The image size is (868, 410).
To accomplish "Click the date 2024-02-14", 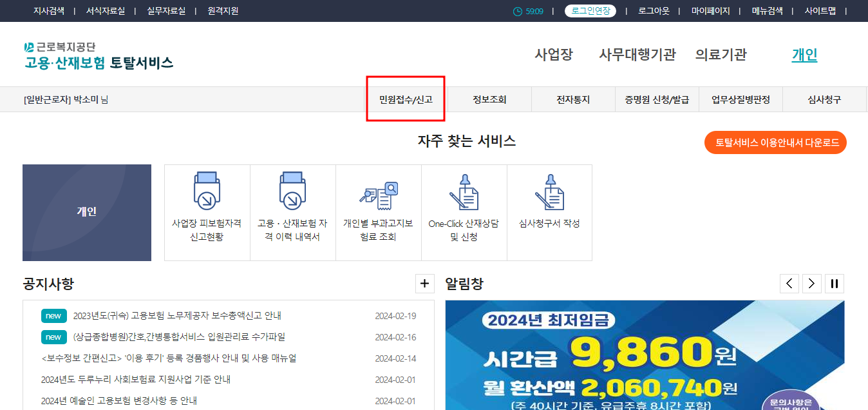I will tap(395, 358).
